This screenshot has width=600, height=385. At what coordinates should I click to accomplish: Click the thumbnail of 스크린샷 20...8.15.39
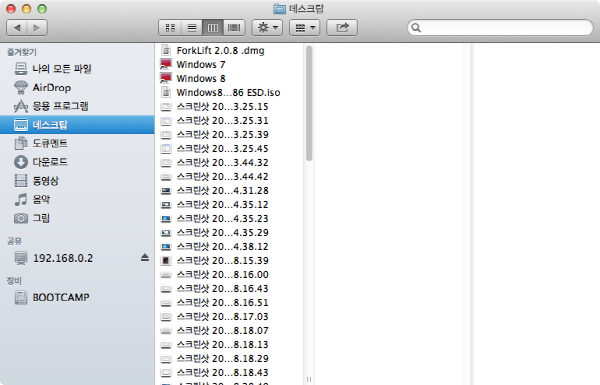point(166,260)
